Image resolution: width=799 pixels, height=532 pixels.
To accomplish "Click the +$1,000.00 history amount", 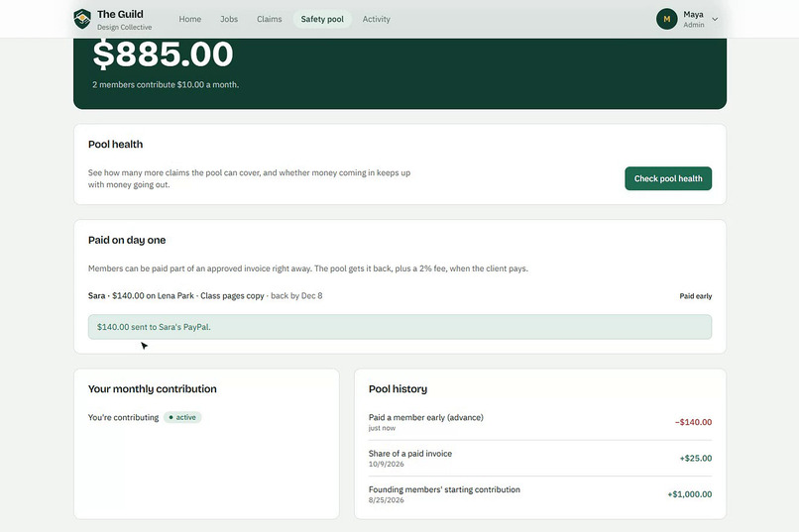I will point(689,494).
